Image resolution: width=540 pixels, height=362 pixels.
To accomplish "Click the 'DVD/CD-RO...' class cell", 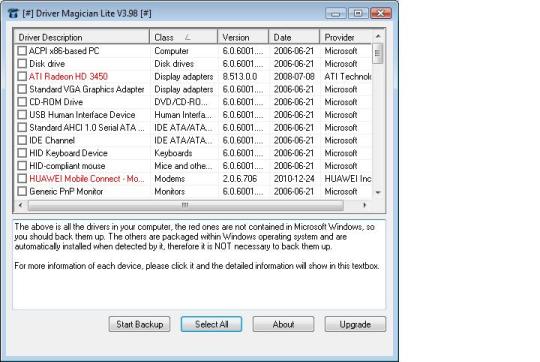I will [x=181, y=102].
